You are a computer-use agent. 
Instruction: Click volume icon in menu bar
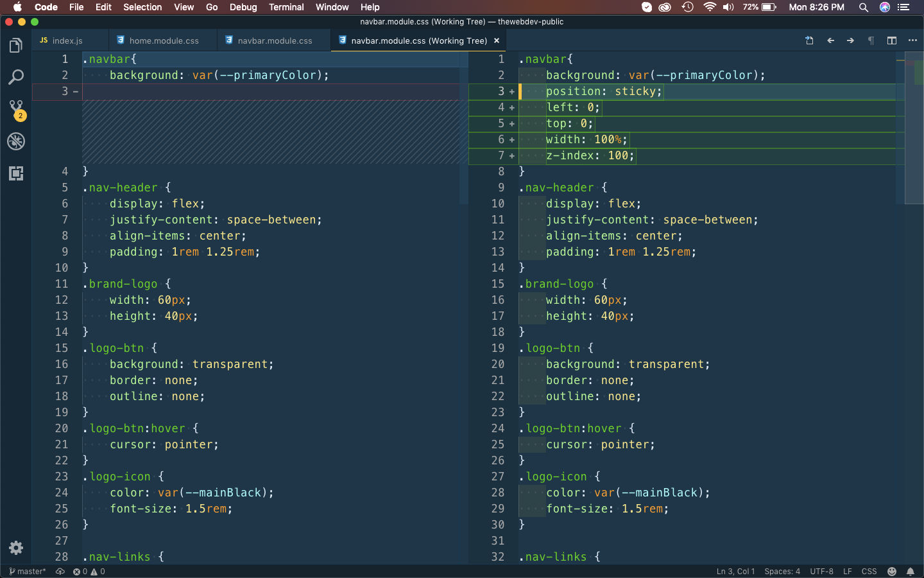coord(728,7)
